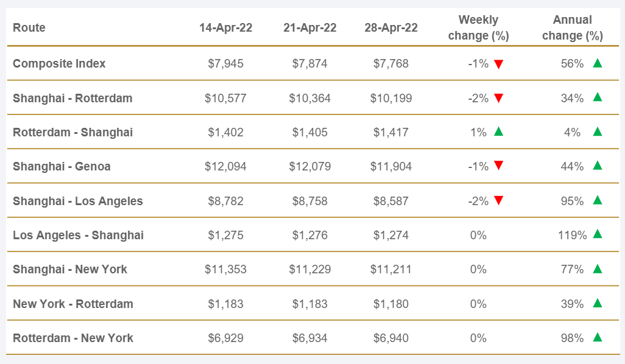Screen dimensions: 625x364
Task: Click the Annual change (%) header
Action: coord(572,28)
